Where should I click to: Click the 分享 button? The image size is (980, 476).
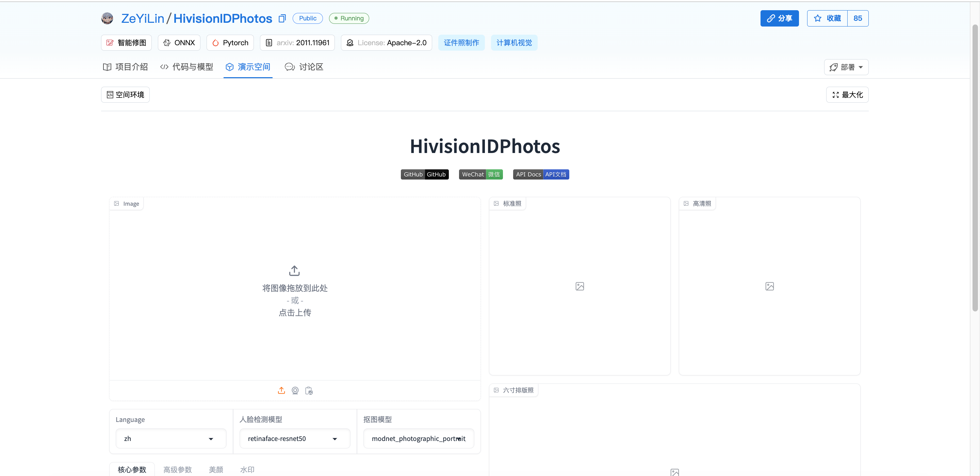[779, 18]
